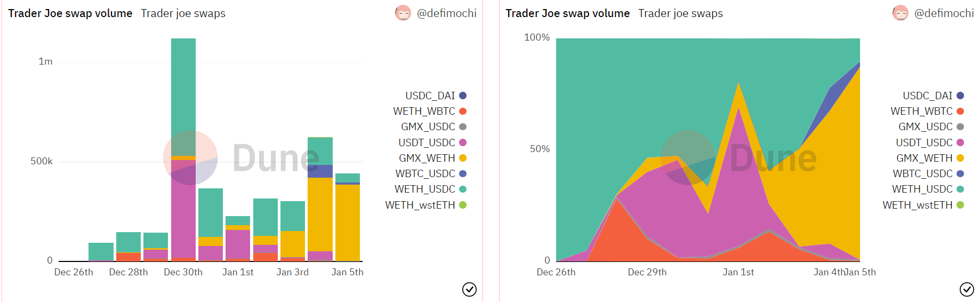The image size is (980, 302).
Task: Click the left chart's verified checkmark icon
Action: (x=469, y=289)
